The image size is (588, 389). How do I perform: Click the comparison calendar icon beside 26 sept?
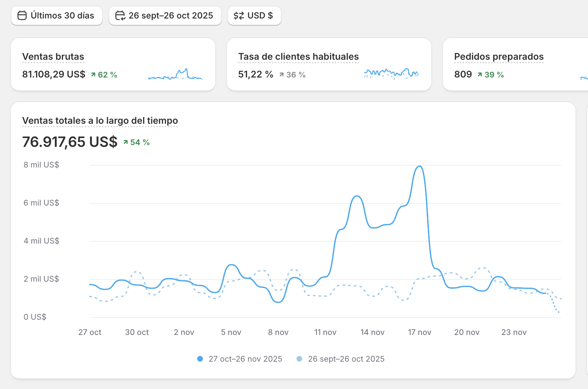pos(120,16)
